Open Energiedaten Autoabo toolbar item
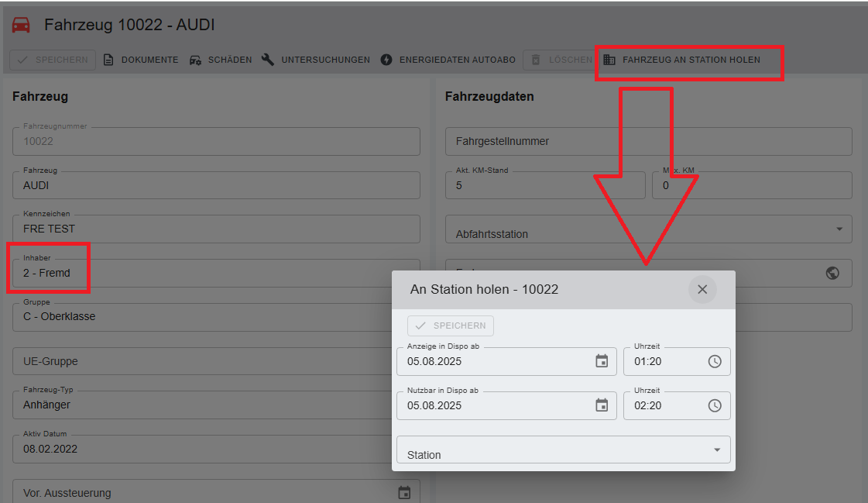Image resolution: width=868 pixels, height=503 pixels. pos(448,60)
